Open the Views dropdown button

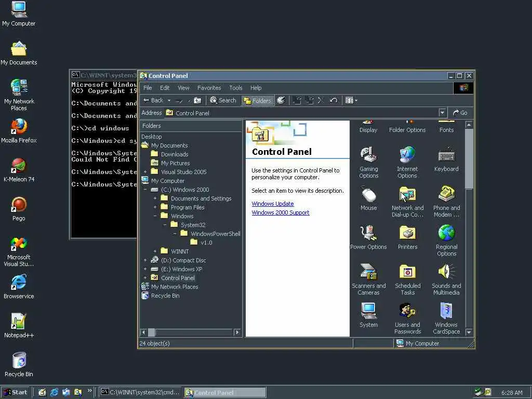351,100
